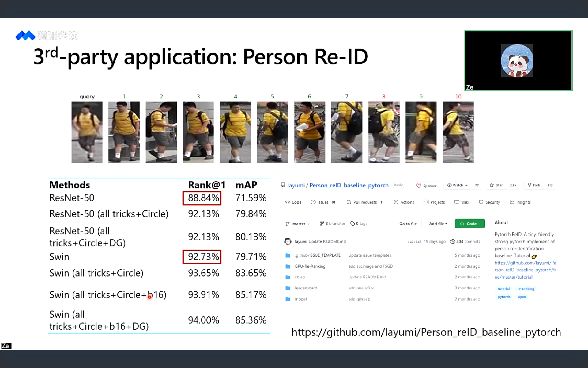The width and height of the screenshot is (588, 368).
Task: Open the green Code dropdown button
Action: 469,224
